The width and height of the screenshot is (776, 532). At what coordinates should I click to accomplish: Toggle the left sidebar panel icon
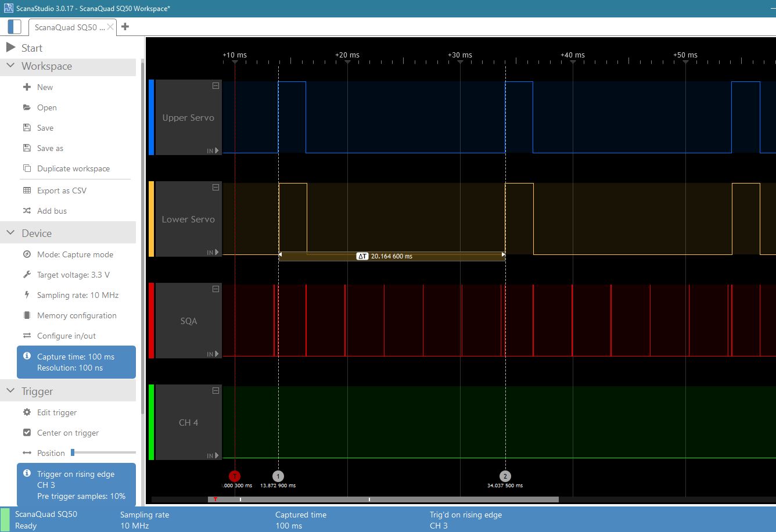14,27
